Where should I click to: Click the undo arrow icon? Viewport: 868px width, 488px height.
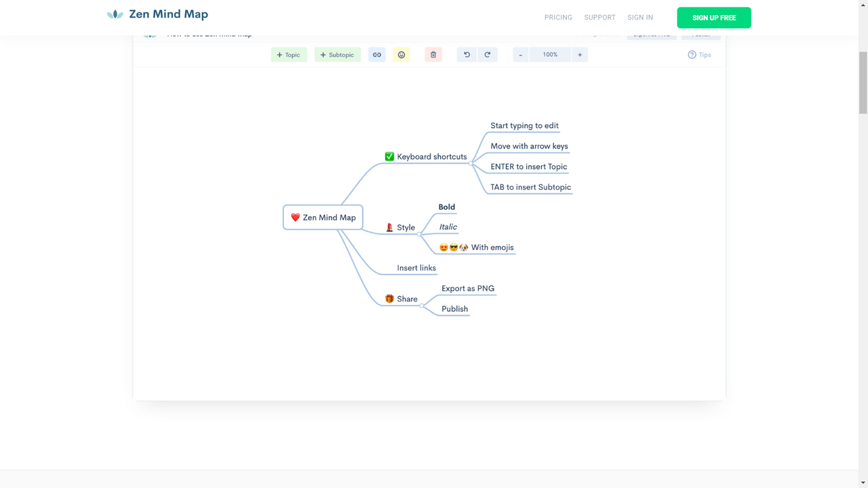point(467,55)
